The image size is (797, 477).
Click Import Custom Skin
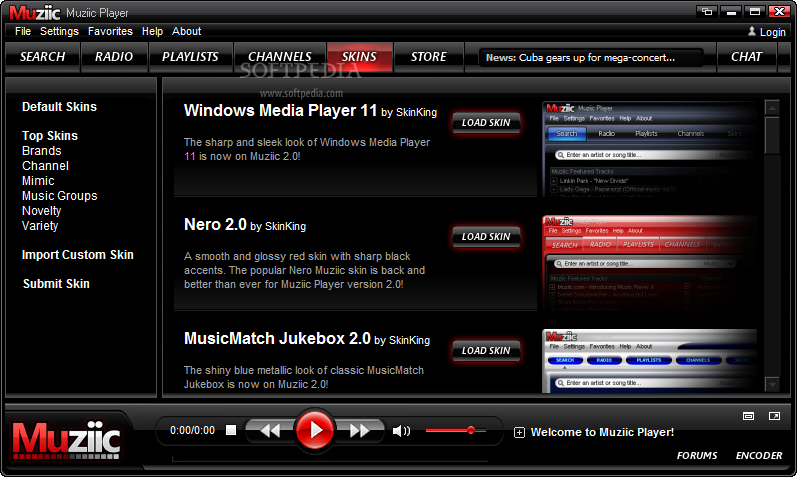(x=78, y=255)
